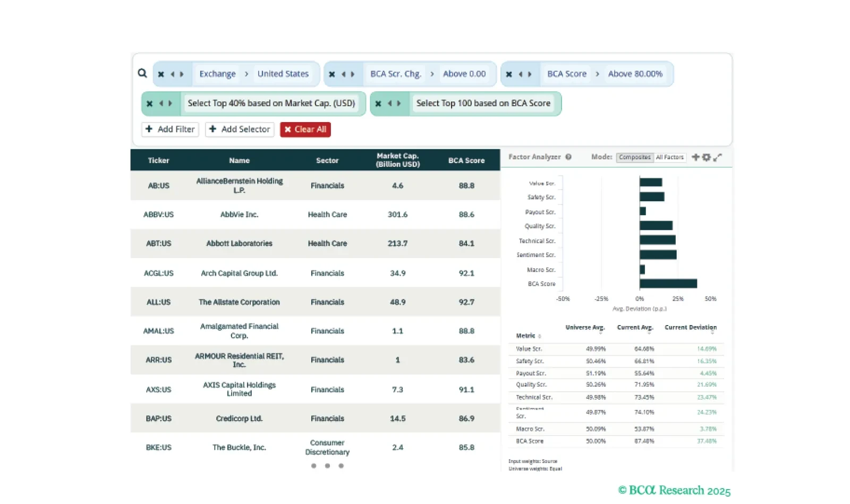Open the United States exchange value dropdown
The width and height of the screenshot is (850, 504).
pos(283,74)
